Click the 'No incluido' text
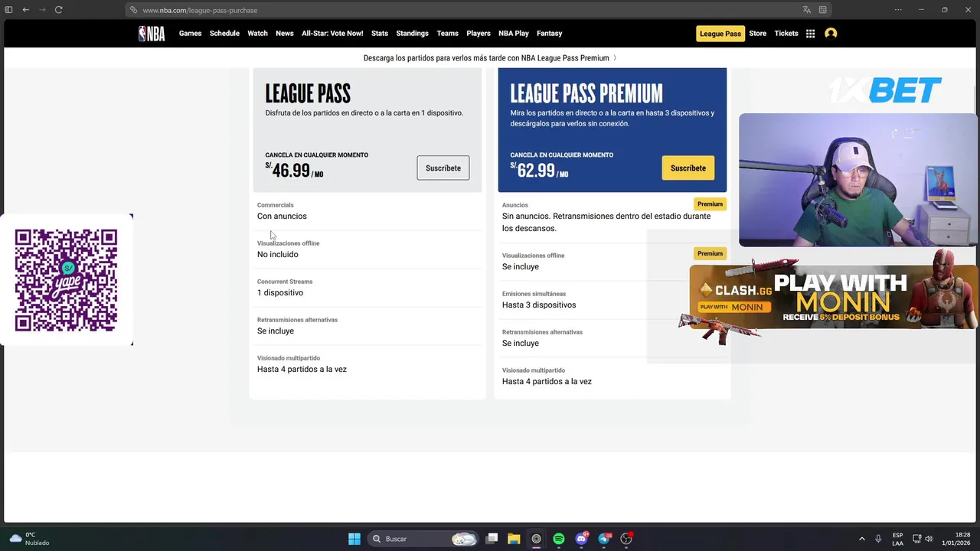Image resolution: width=980 pixels, height=551 pixels. coord(278,255)
